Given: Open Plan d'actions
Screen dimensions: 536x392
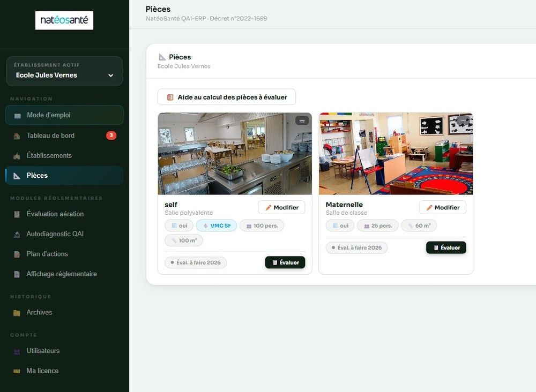Looking at the screenshot, I should pos(64,254).
